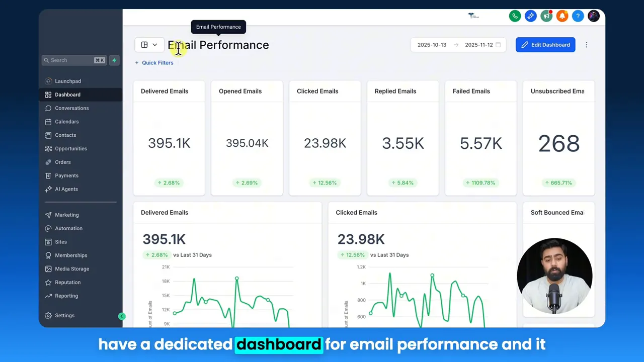Viewport: 644px width, 362px height.
Task: Click inside the Search field
Action: [70, 60]
